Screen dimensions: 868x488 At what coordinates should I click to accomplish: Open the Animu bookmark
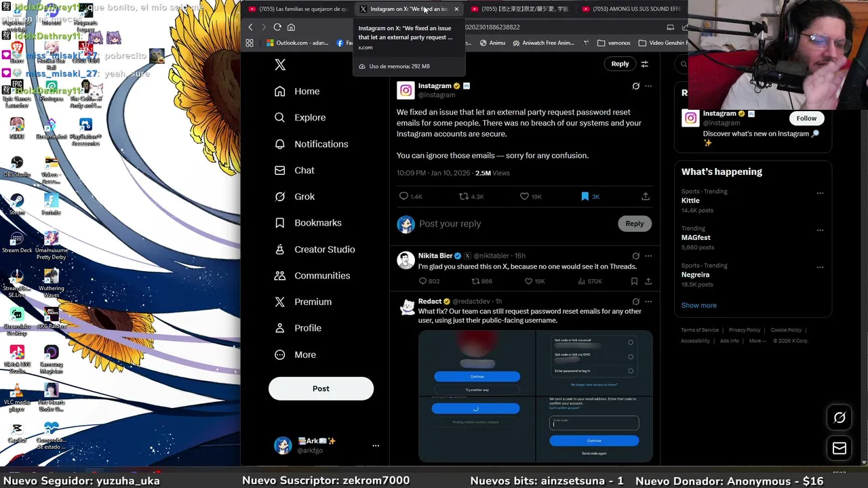click(492, 43)
